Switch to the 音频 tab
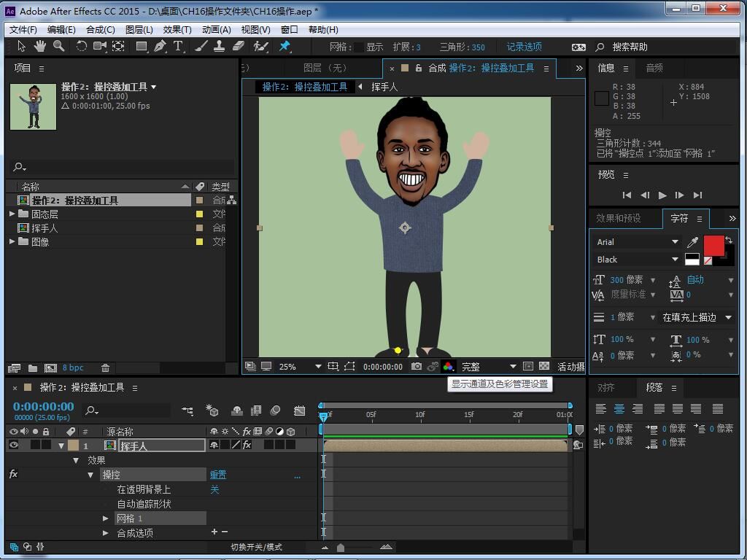The width and height of the screenshot is (747, 560). coord(654,68)
